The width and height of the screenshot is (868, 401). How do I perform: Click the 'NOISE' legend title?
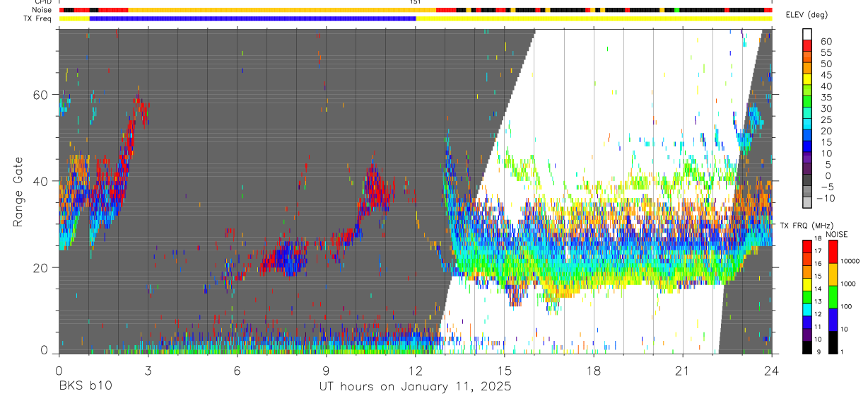tap(837, 234)
